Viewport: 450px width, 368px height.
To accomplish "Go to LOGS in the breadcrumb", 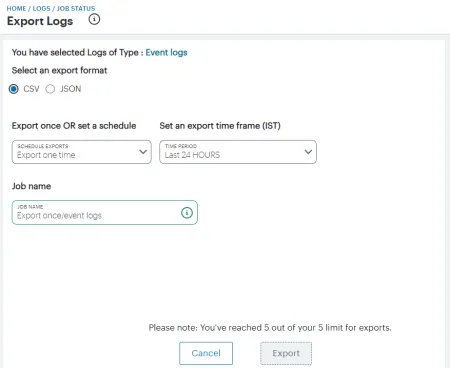I will click(x=41, y=8).
